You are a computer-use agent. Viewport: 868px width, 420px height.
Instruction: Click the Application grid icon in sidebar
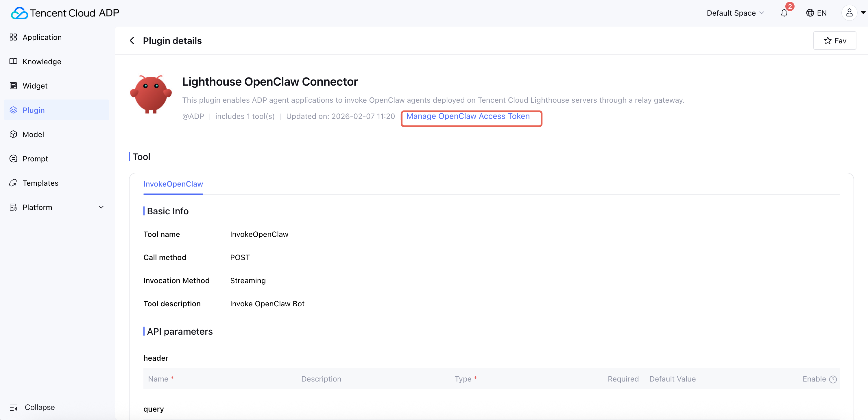(13, 37)
